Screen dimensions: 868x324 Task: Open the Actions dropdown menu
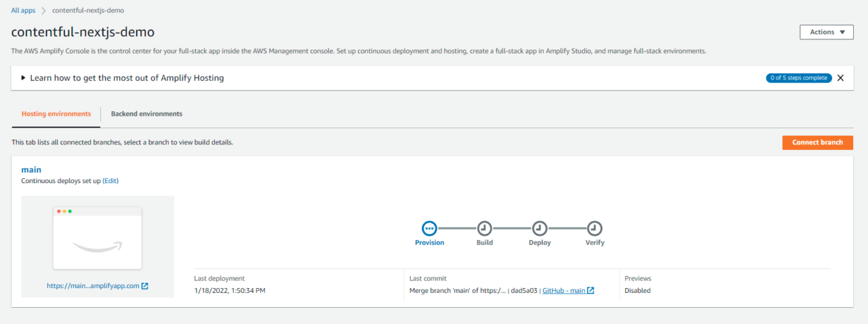pos(826,32)
